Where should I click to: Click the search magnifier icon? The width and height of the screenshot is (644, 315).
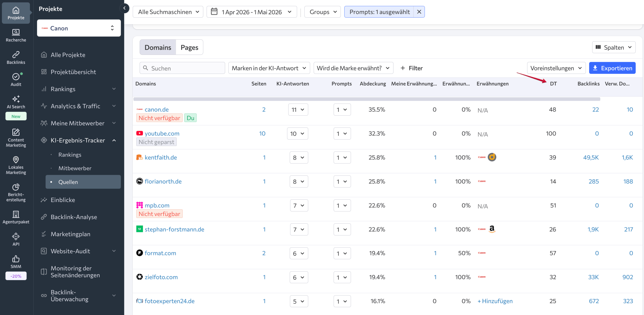[x=145, y=68]
